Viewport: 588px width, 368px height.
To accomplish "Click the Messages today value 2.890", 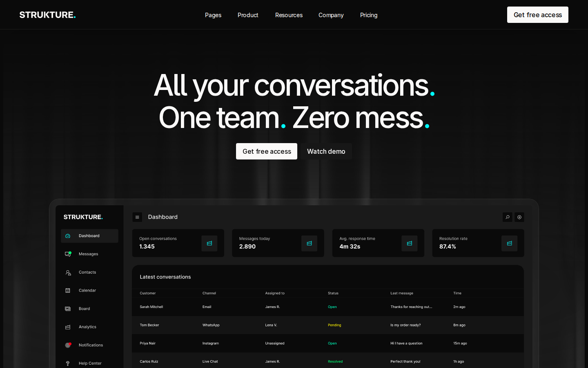I will [247, 247].
